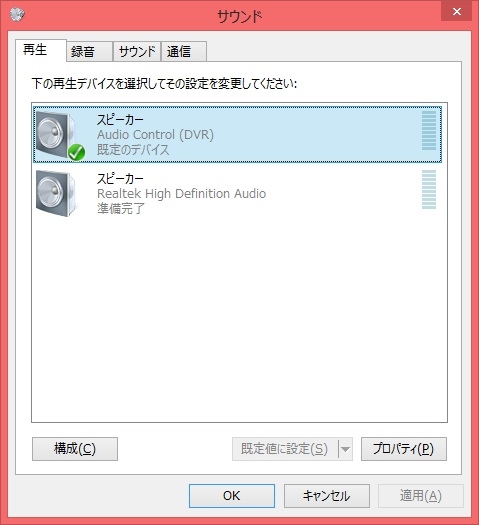Click the sound dialog icon in title bar
The height and width of the screenshot is (525, 479).
[x=17, y=14]
